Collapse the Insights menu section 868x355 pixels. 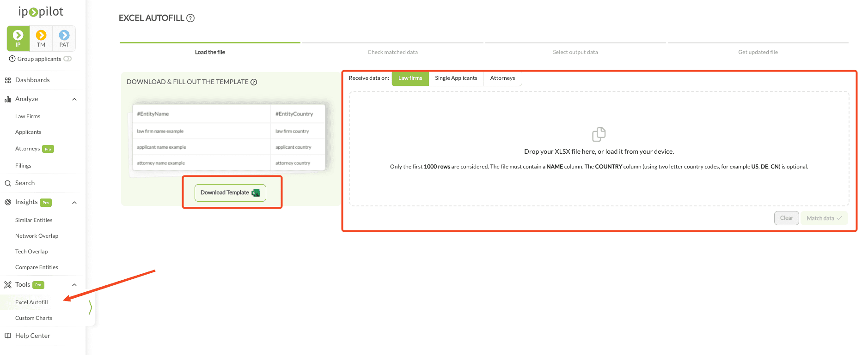pyautogui.click(x=74, y=202)
